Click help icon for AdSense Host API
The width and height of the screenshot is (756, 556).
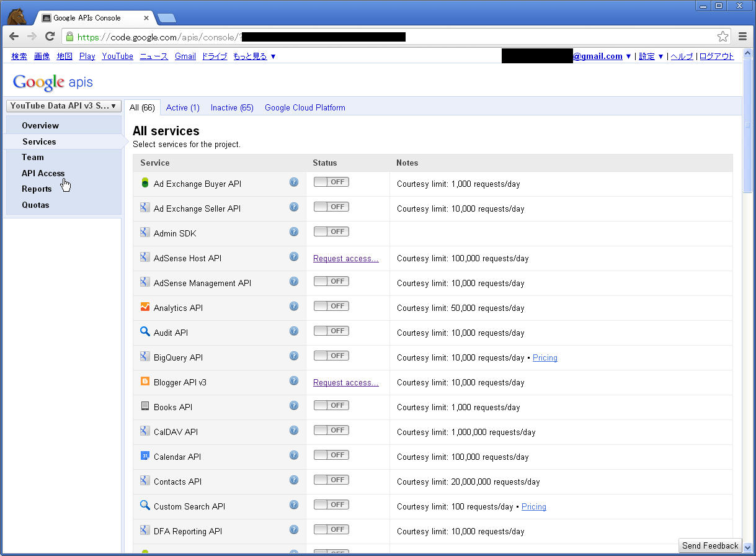[294, 257]
